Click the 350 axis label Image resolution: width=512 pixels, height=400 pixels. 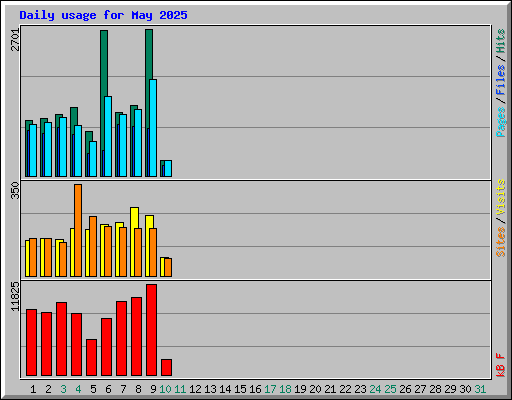(x=15, y=191)
